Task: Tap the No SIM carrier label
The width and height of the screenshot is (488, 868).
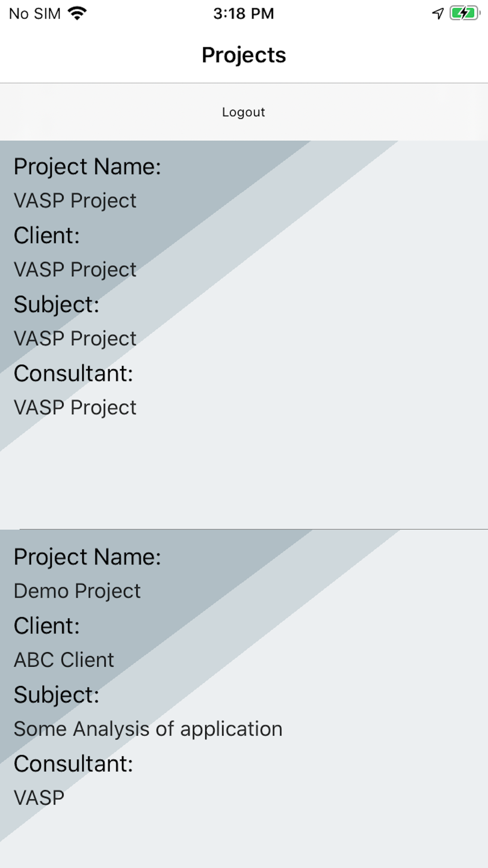Action: pyautogui.click(x=35, y=14)
